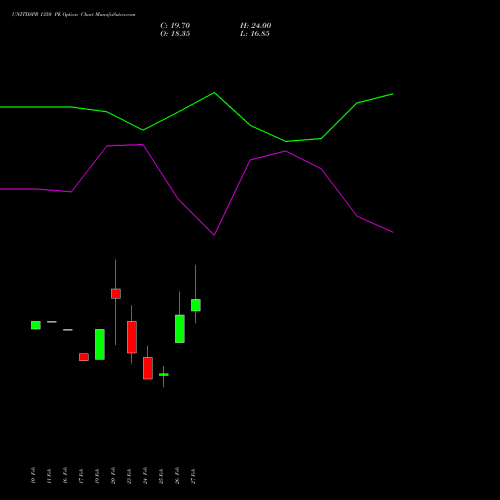Click the tall red candle above 23 Feb

[x=132, y=337]
